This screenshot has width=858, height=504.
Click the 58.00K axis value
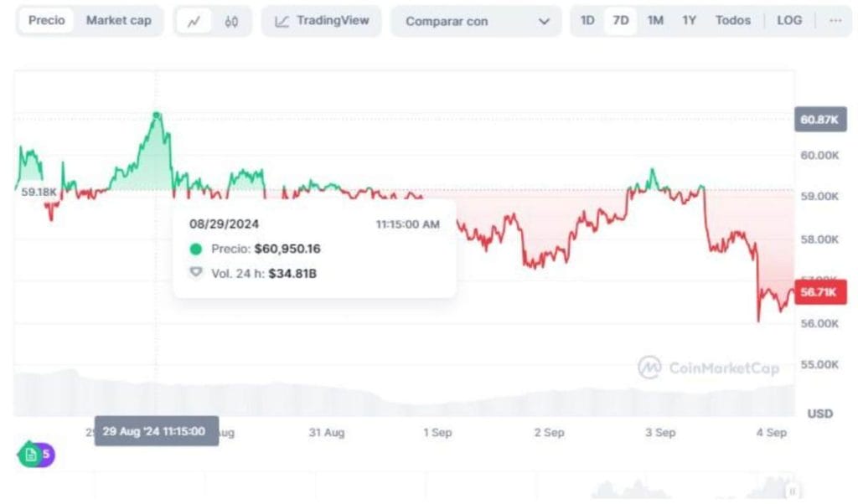tap(819, 239)
